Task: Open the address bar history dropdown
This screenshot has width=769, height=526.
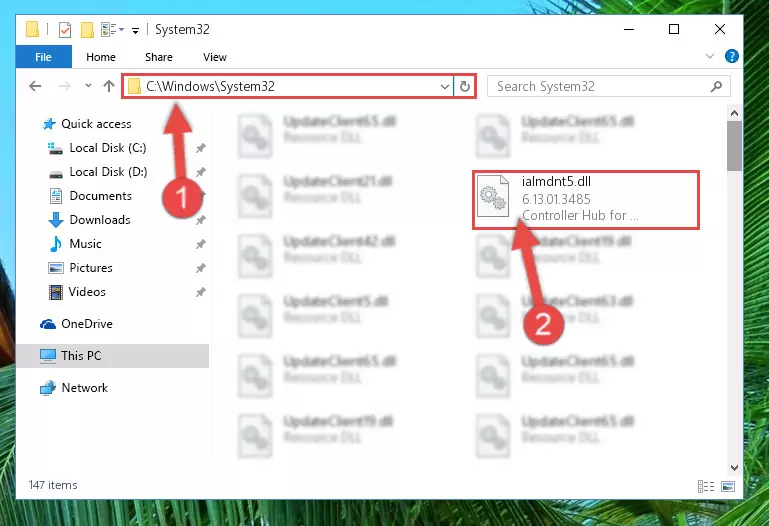Action: point(444,87)
